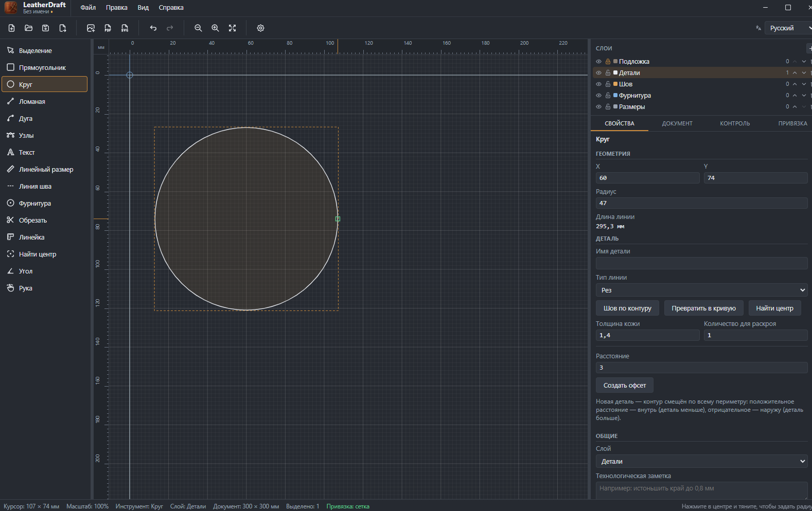Switch to the Документ tab

tap(677, 123)
